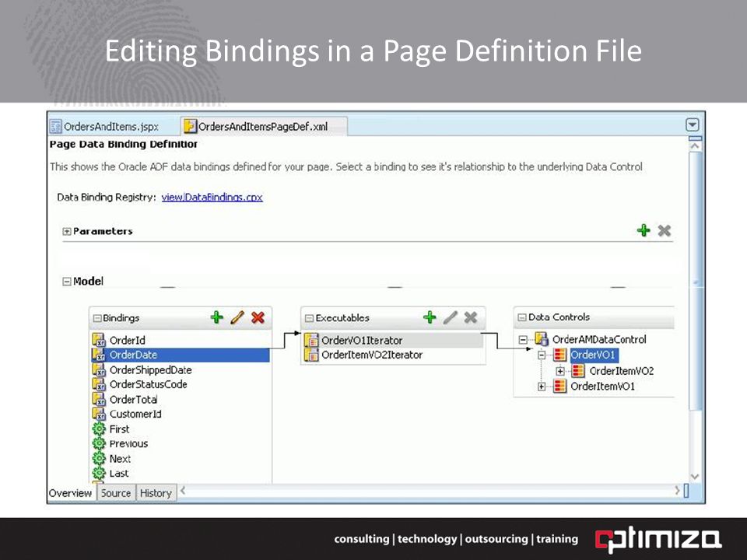The height and width of the screenshot is (560, 747).
Task: Click the OrderShippedDate binding icon
Action: point(99,370)
